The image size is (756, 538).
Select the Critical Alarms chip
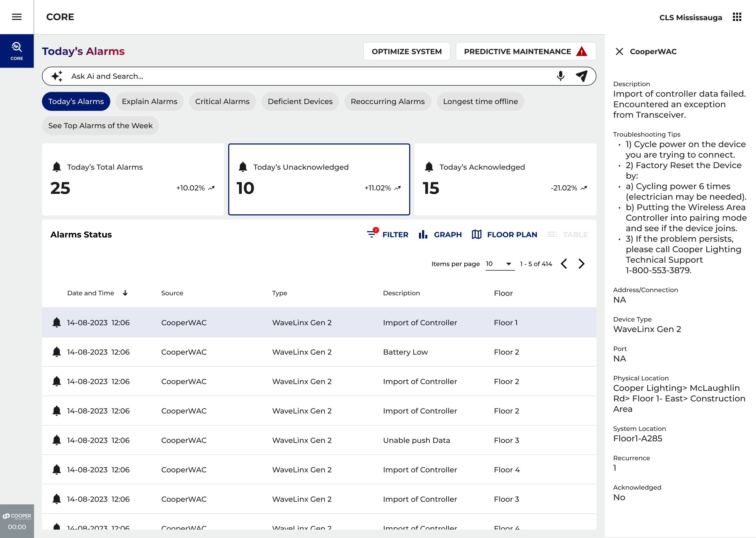click(222, 101)
